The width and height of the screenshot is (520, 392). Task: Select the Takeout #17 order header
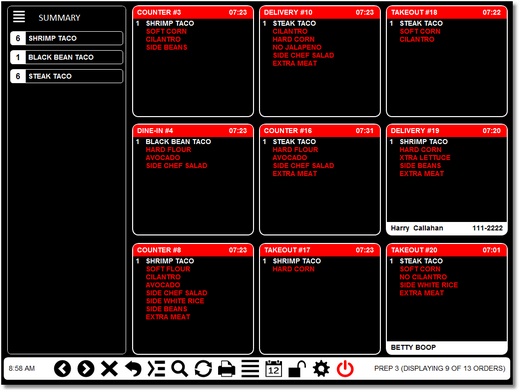point(320,250)
